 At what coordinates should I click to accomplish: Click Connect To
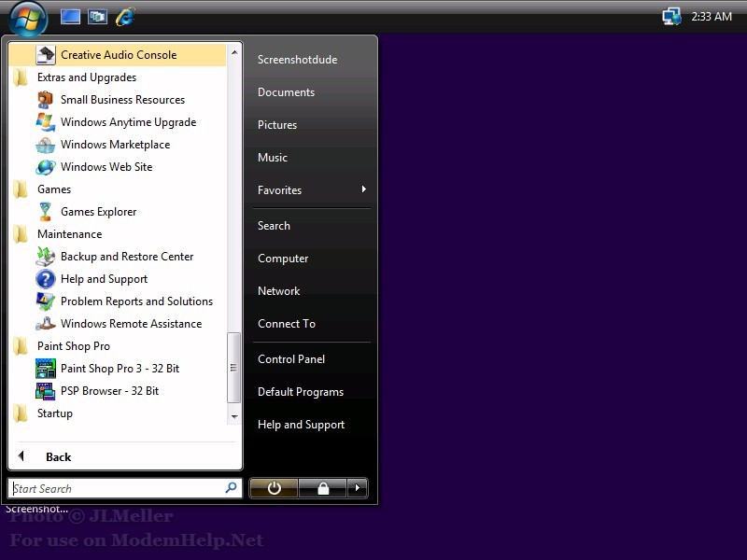pos(287,324)
